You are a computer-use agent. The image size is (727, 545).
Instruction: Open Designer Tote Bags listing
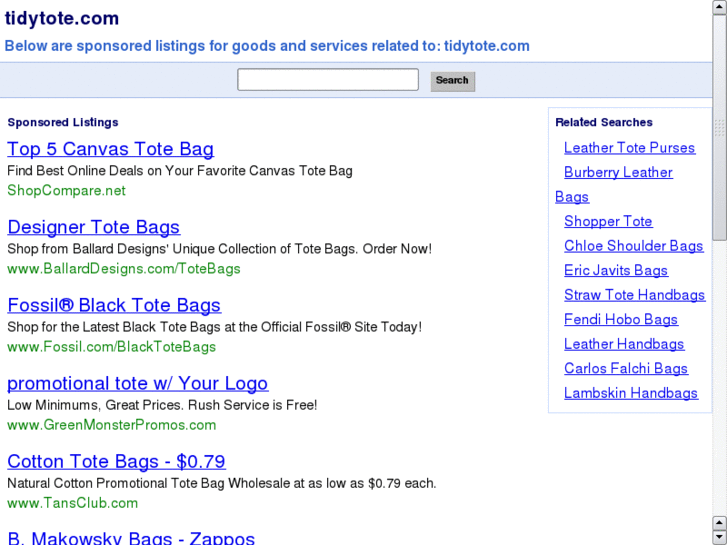94,227
